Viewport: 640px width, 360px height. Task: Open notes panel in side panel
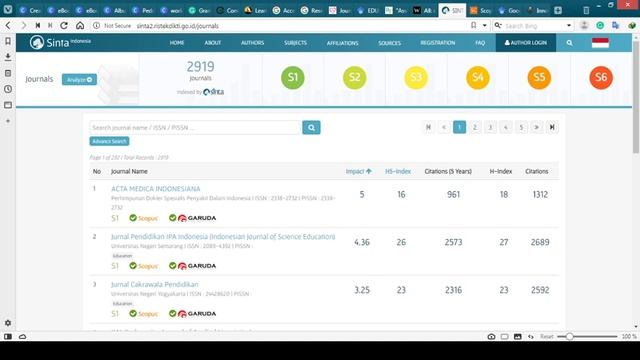[8, 73]
